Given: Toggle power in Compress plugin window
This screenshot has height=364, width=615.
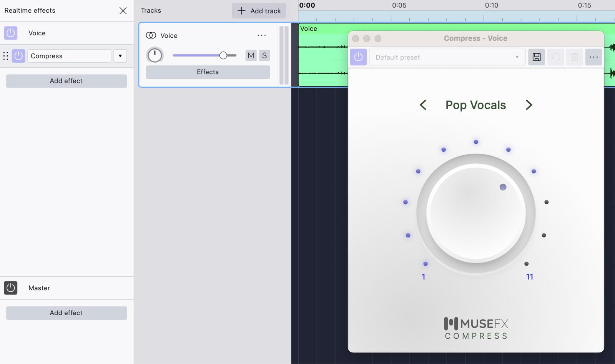Looking at the screenshot, I should tap(358, 57).
